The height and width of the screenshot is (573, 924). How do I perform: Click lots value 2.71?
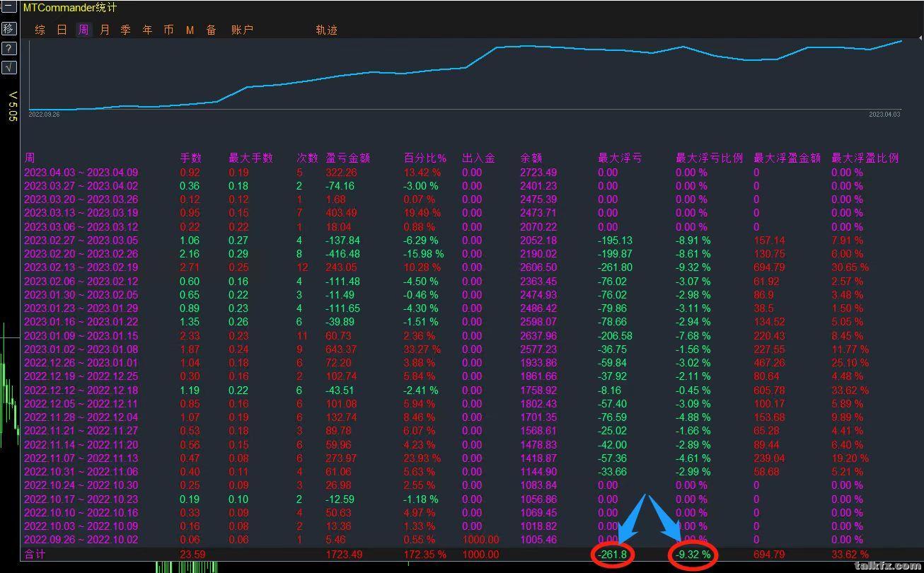pos(190,267)
